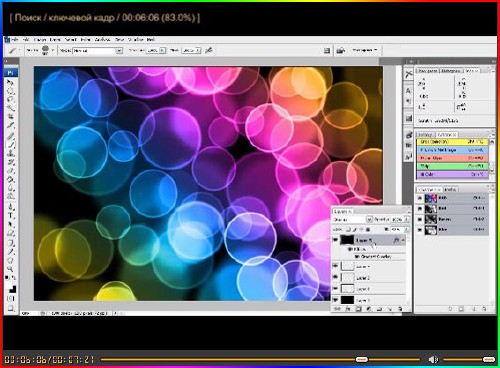Select the Lasso tool

11,99
